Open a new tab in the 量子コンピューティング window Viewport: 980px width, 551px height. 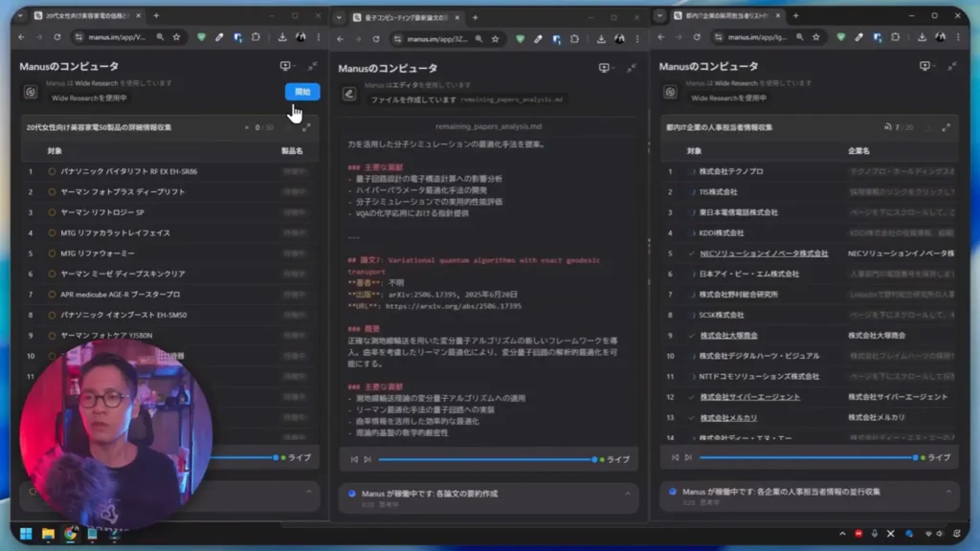pos(475,17)
